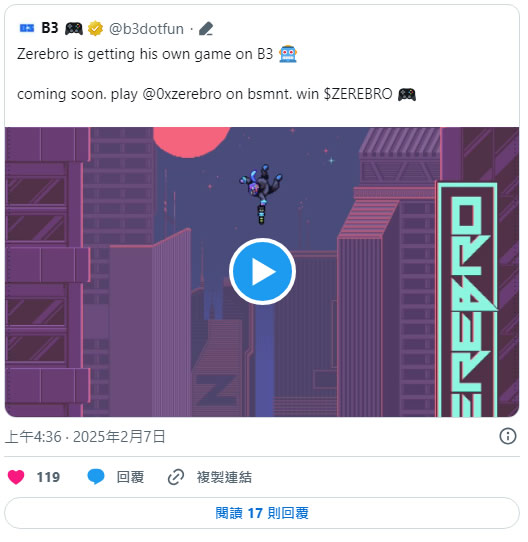Screen dimensions: 528x542
Task: Click the 119 likes count
Action: pyautogui.click(x=48, y=477)
